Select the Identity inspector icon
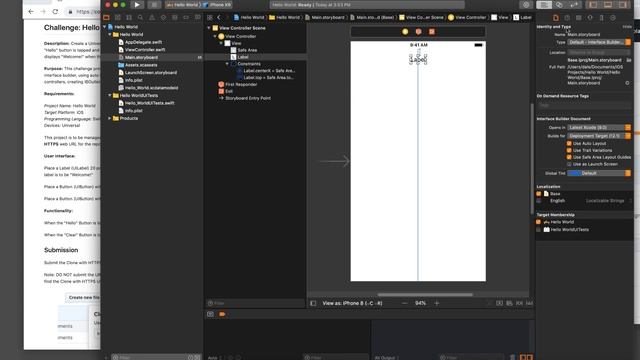 578,18
